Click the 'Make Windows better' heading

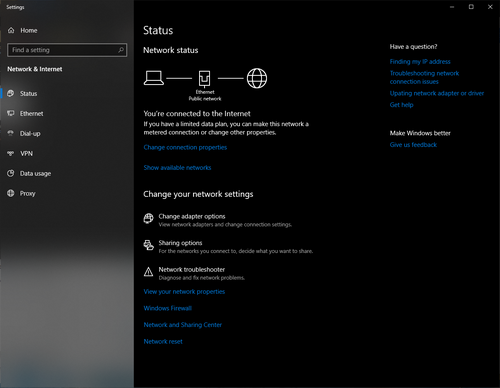pyautogui.click(x=420, y=133)
